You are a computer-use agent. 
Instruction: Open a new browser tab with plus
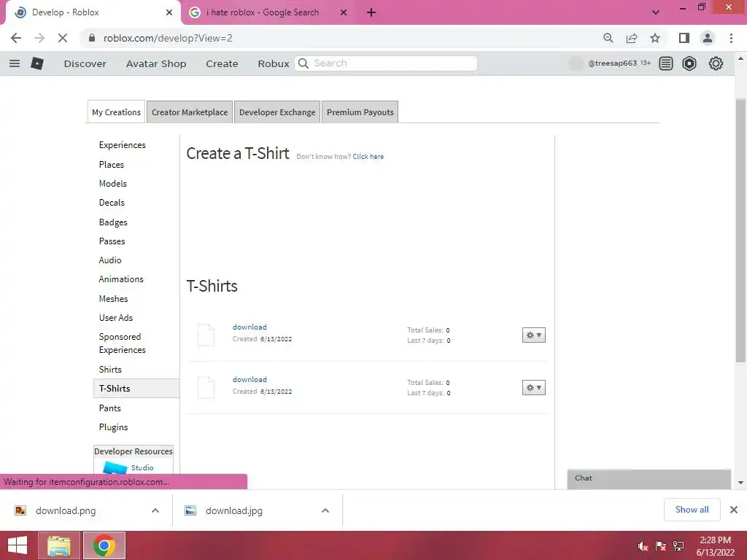pos(371,13)
